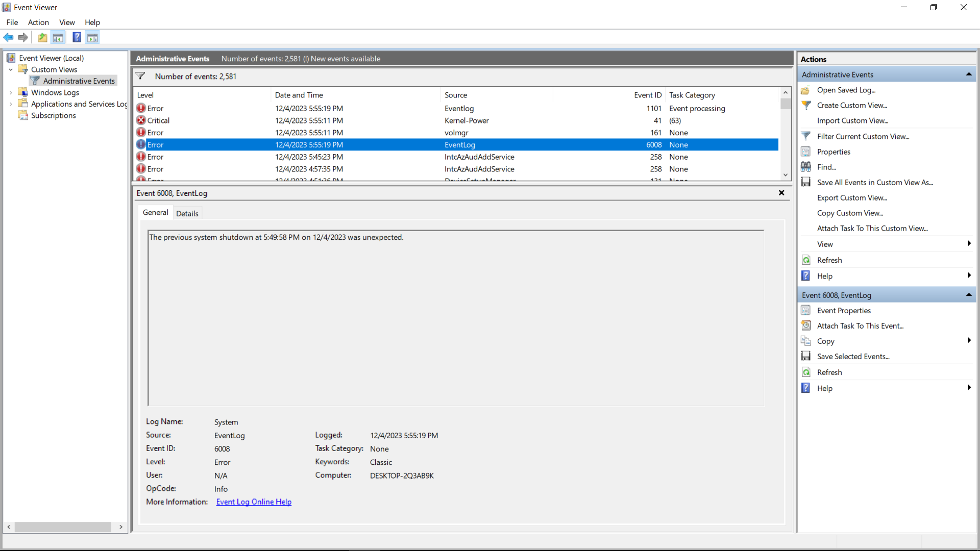Expand the Windows Logs tree node
The image size is (980, 551).
(x=11, y=93)
